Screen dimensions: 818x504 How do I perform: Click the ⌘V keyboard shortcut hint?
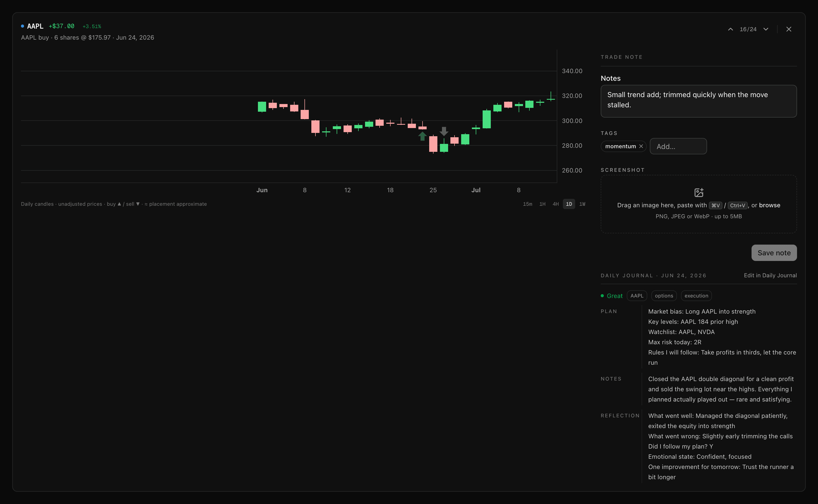715,205
